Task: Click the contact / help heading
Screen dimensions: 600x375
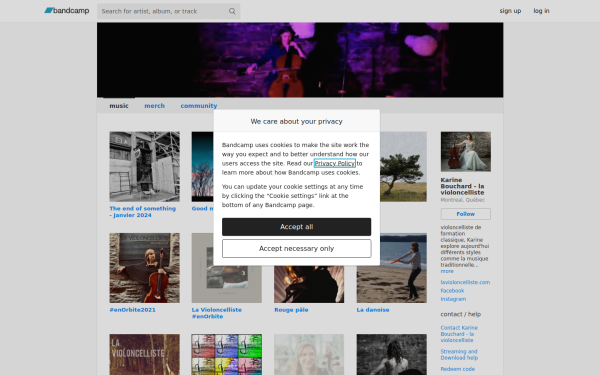Action: (460, 314)
